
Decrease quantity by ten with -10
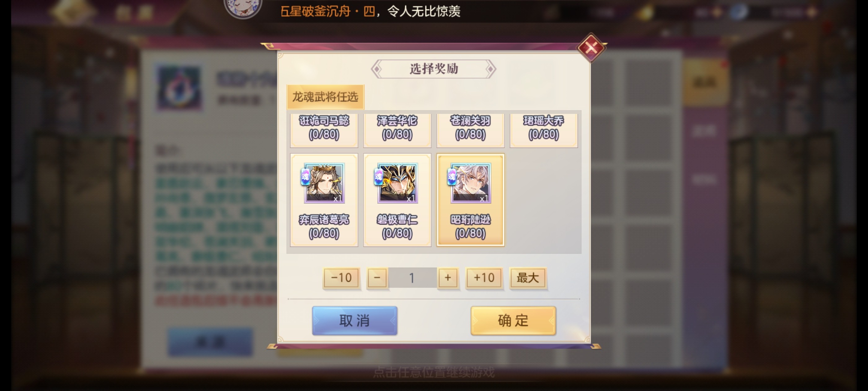point(341,278)
